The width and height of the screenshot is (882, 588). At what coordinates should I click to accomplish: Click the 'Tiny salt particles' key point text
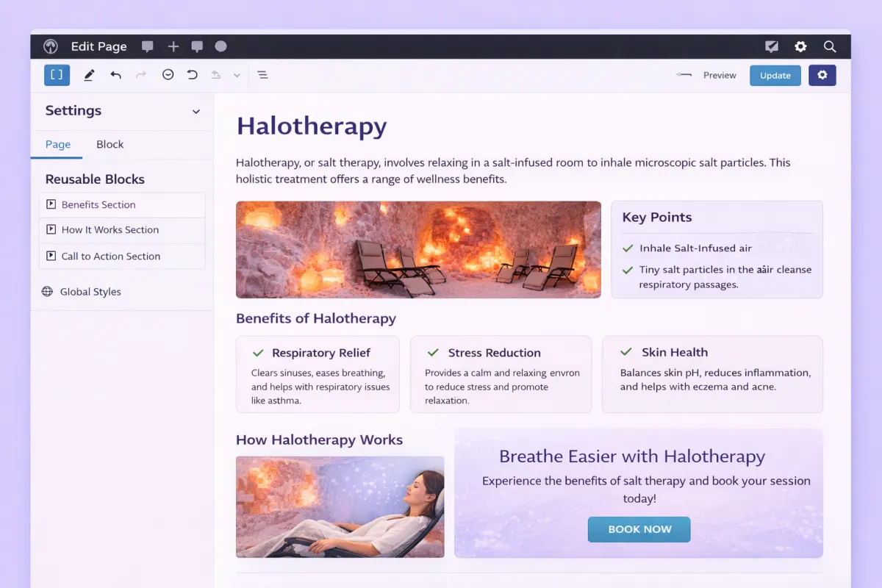pos(725,277)
